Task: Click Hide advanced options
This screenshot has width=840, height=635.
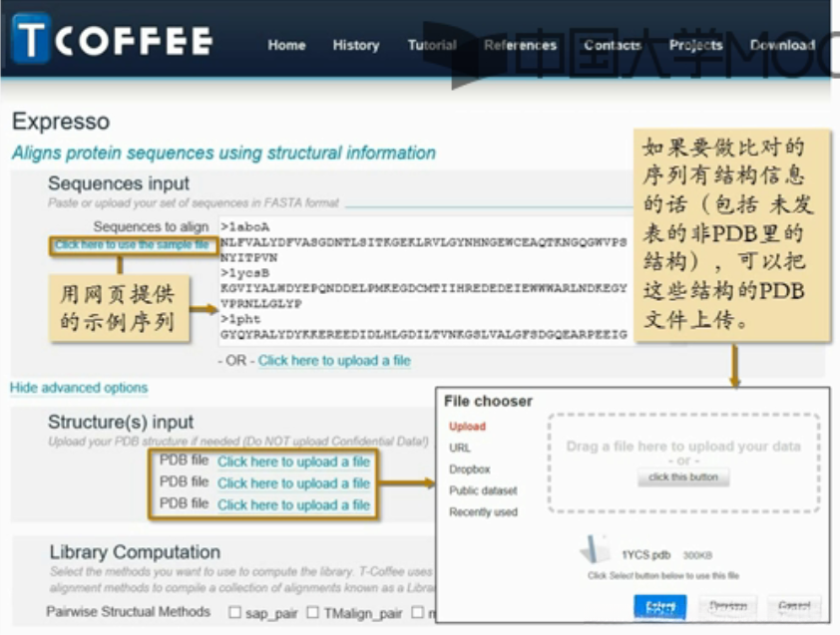Action: [79, 388]
